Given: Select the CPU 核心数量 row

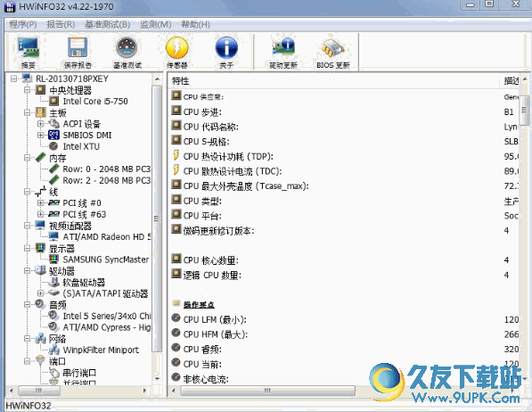Looking at the screenshot, I should click(345, 260).
